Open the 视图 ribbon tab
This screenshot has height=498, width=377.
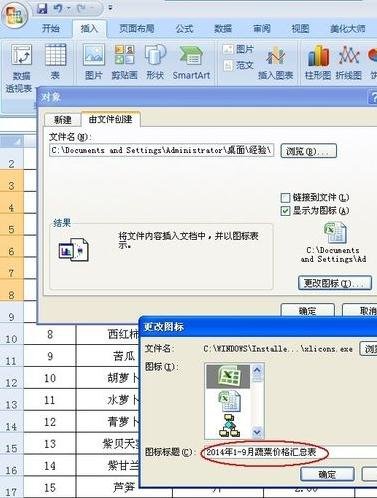click(300, 29)
